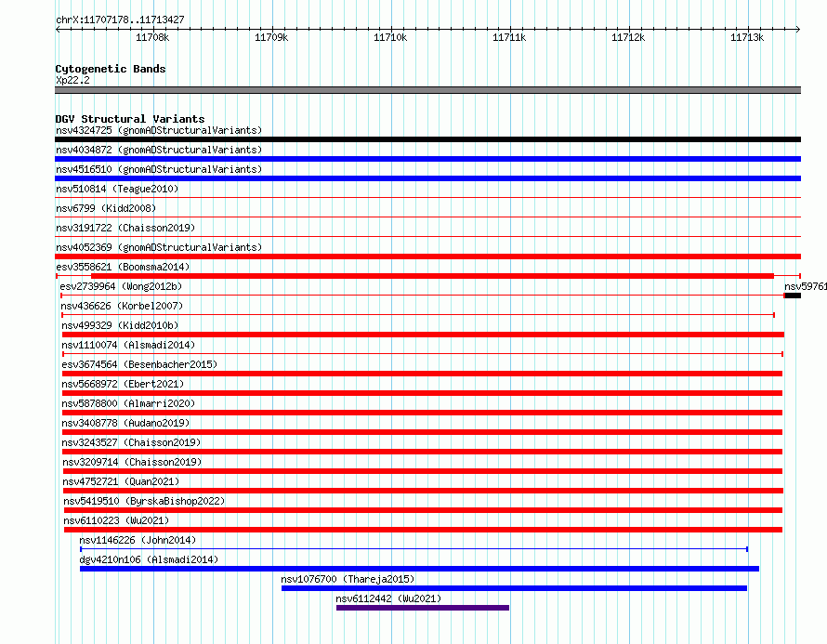
Task: Open variant nsv1076700 (Thareja2015)
Action: (x=348, y=579)
